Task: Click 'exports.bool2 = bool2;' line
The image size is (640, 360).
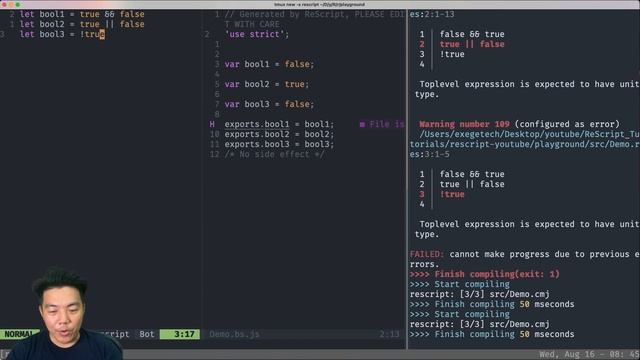Action: click(279, 134)
